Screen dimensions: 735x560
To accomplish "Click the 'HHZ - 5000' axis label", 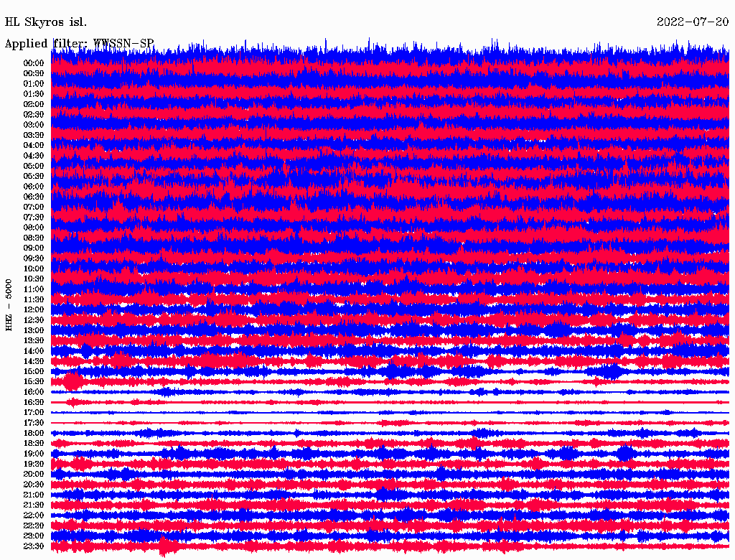I will [x=9, y=305].
